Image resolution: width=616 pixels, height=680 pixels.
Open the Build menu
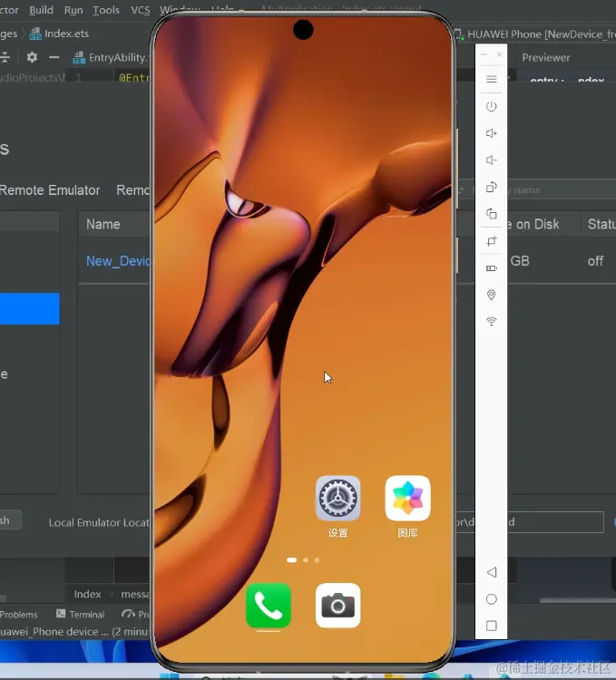click(41, 10)
